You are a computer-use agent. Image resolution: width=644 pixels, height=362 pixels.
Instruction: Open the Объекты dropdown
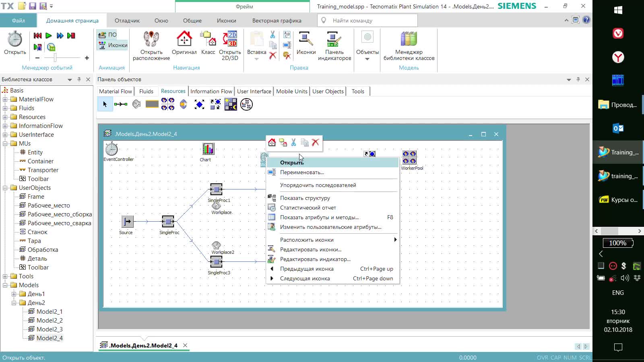point(367,46)
